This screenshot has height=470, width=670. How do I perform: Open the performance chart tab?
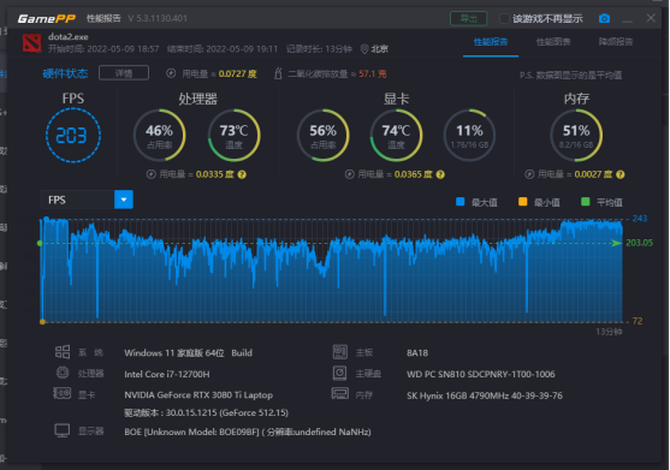[x=553, y=42]
